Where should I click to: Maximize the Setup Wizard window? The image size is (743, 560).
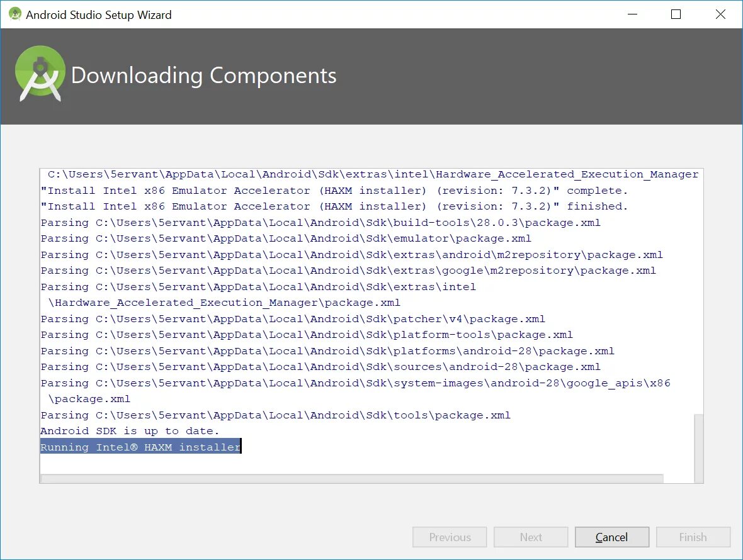tap(676, 14)
